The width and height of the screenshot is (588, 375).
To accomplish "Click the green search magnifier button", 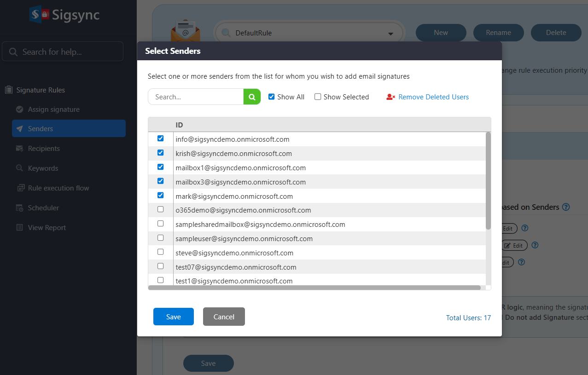I will pos(252,97).
